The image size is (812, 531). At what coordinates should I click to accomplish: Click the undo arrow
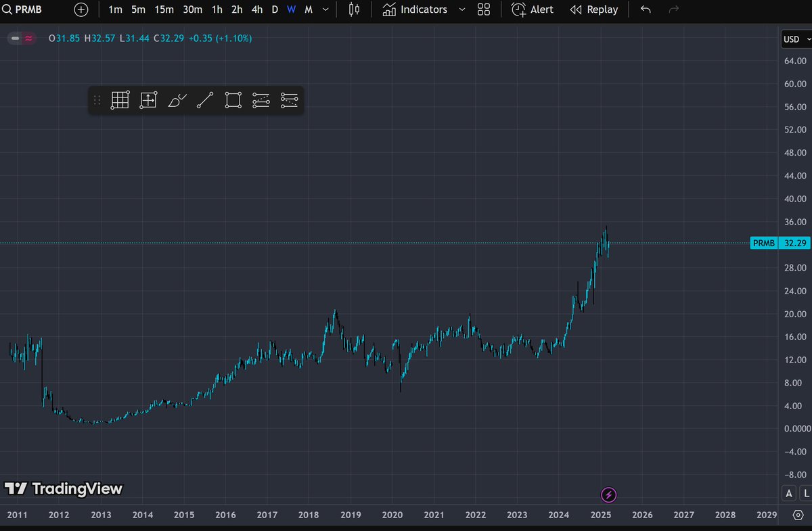(646, 9)
